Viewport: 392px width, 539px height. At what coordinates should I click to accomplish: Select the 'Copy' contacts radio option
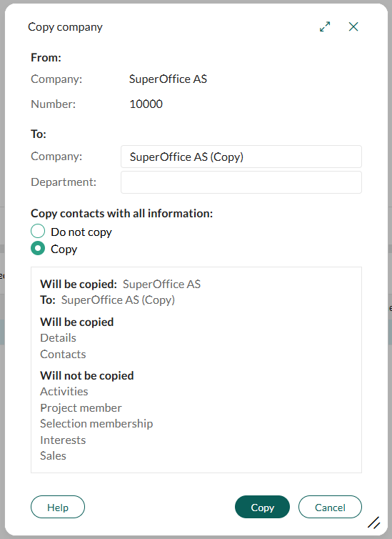38,248
